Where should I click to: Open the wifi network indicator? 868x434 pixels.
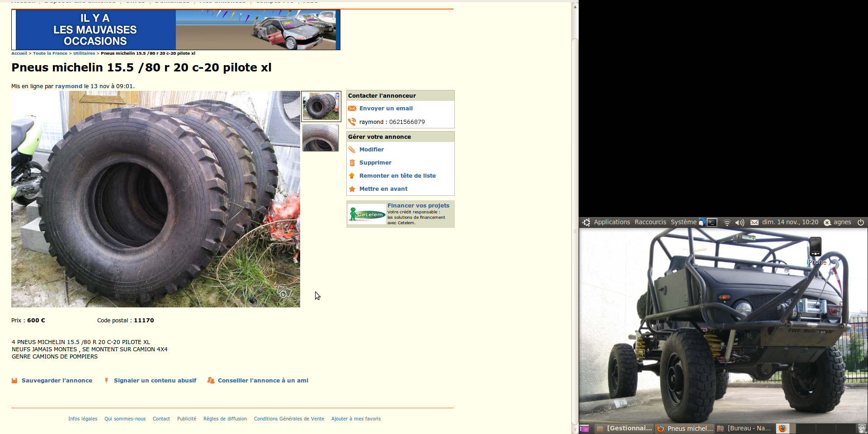[727, 222]
